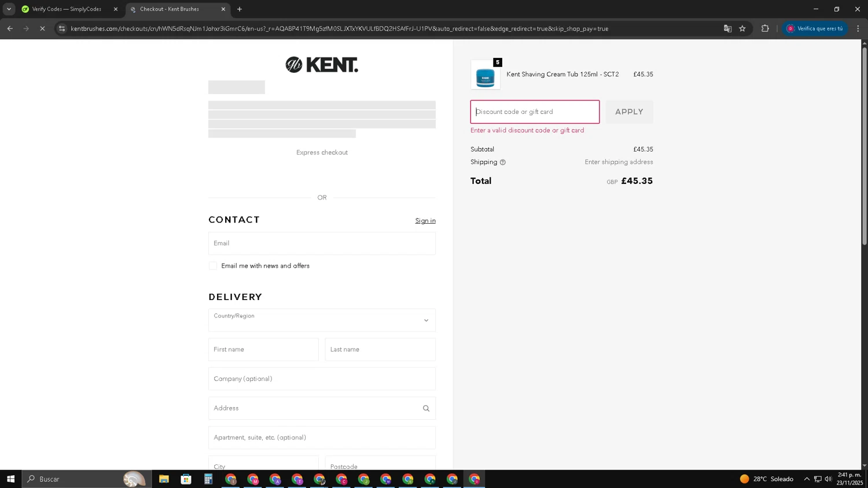Viewport: 868px width, 488px height.
Task: Click the address search magnifier icon
Action: pos(426,408)
